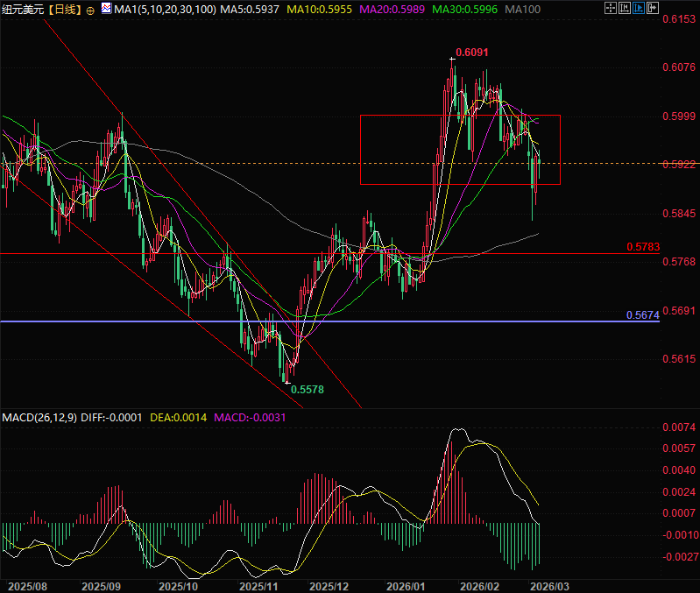
Task: Click the MA indicator chart icon
Action: pos(106,10)
